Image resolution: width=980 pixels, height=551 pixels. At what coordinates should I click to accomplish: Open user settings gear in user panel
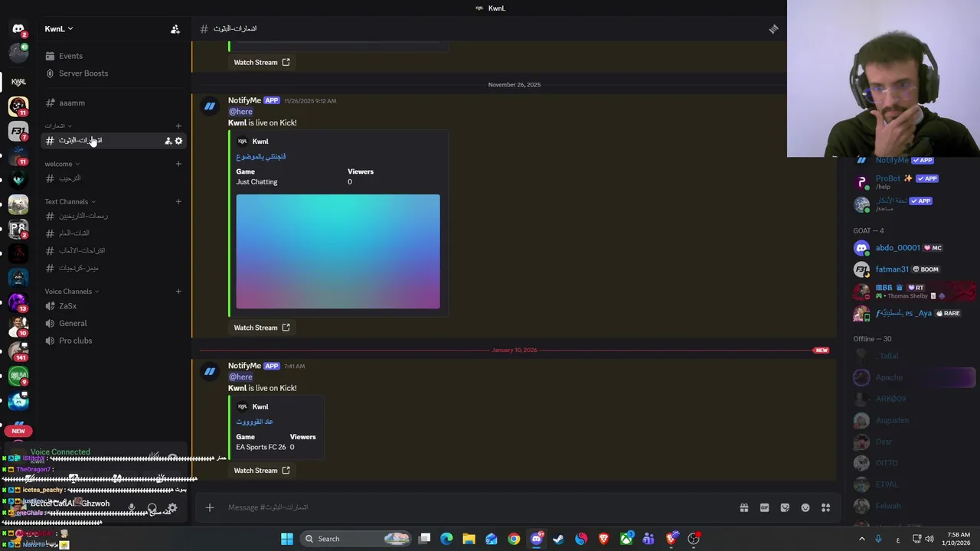pos(172,507)
